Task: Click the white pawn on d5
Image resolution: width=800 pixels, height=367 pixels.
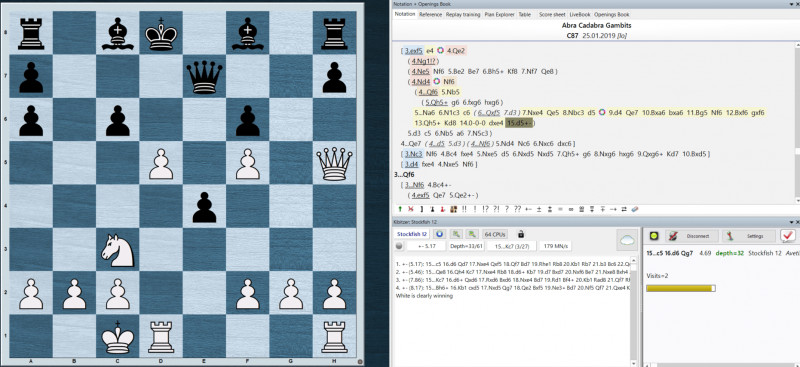Action: coord(161,164)
